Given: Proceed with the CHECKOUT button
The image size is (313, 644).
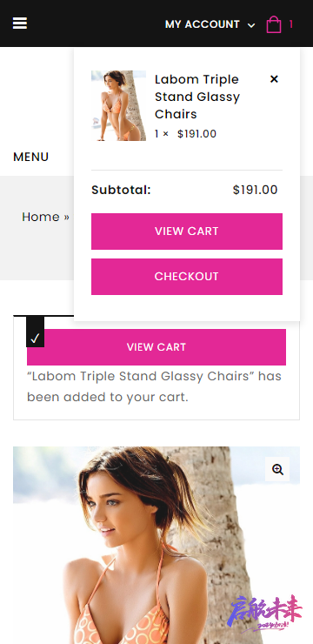Looking at the screenshot, I should coord(187,277).
